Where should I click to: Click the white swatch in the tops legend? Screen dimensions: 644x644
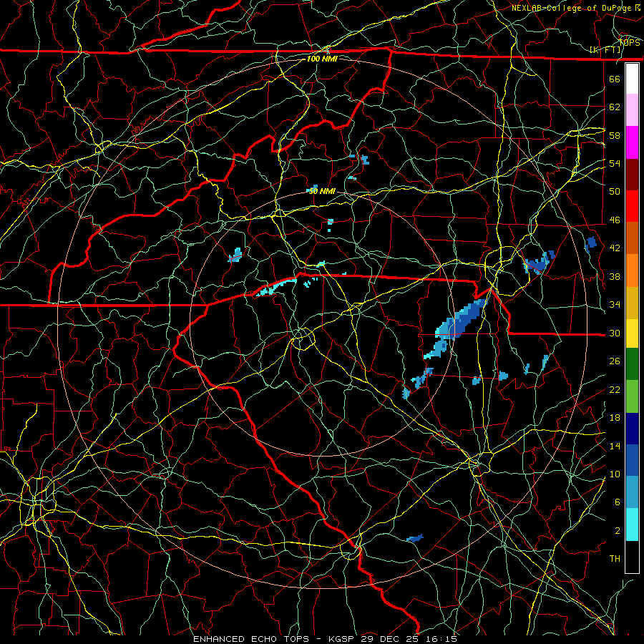click(x=632, y=79)
